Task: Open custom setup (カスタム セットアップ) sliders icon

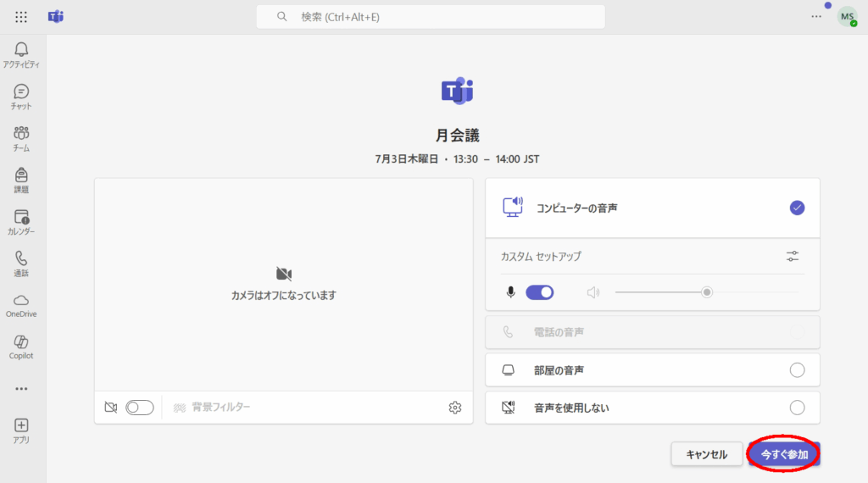Action: 793,256
